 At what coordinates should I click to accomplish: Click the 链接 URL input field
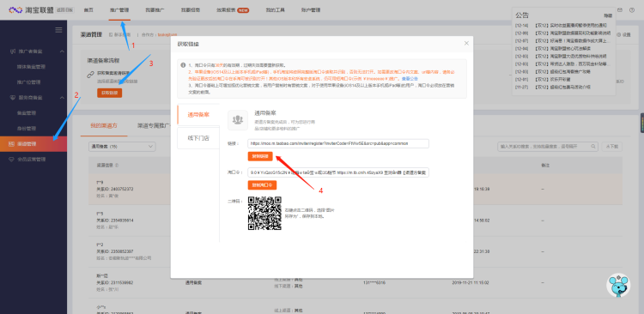[338, 143]
